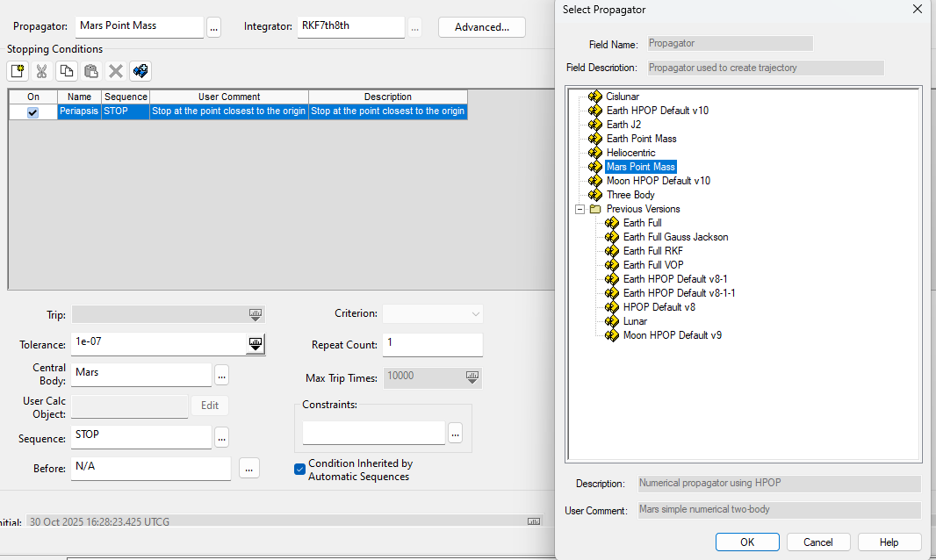936x560 pixels.
Task: Open Help in Select Propagator dialog
Action: [x=889, y=542]
